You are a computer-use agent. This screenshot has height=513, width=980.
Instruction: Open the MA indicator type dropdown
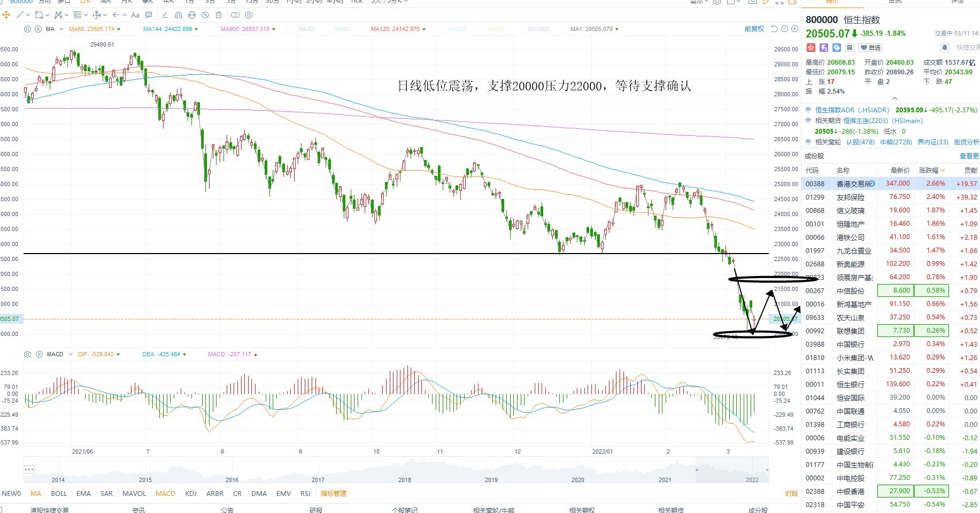click(x=61, y=29)
